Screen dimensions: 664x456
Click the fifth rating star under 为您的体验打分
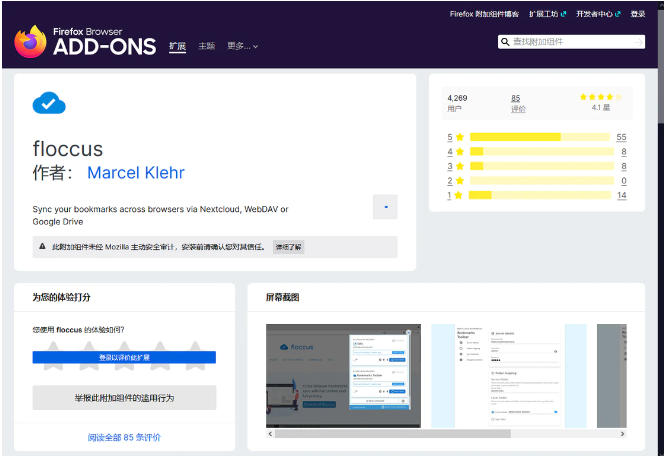195,356
